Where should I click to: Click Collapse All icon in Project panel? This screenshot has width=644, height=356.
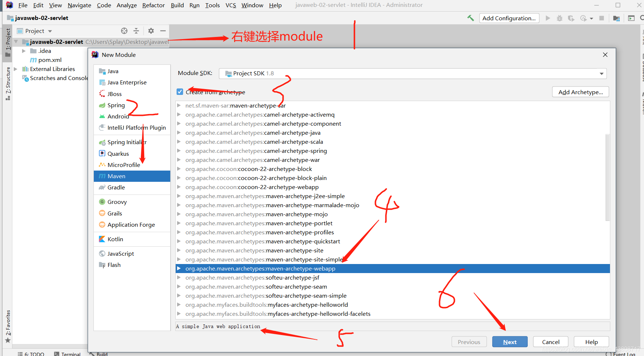136,31
